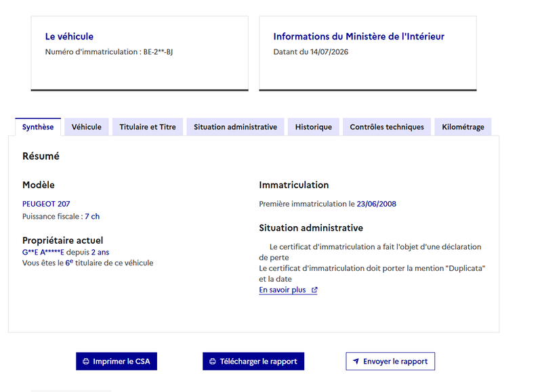542x392 pixels.
Task: Go to the Historique tab
Action: pos(314,127)
